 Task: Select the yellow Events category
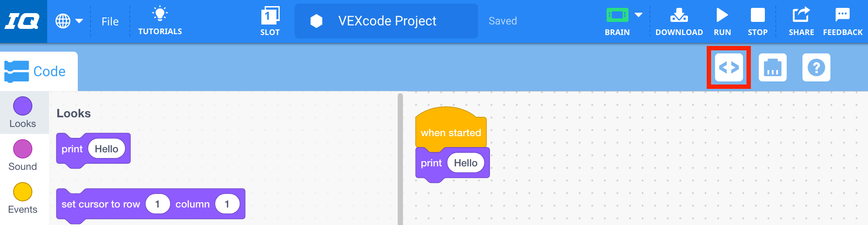pyautogui.click(x=23, y=198)
